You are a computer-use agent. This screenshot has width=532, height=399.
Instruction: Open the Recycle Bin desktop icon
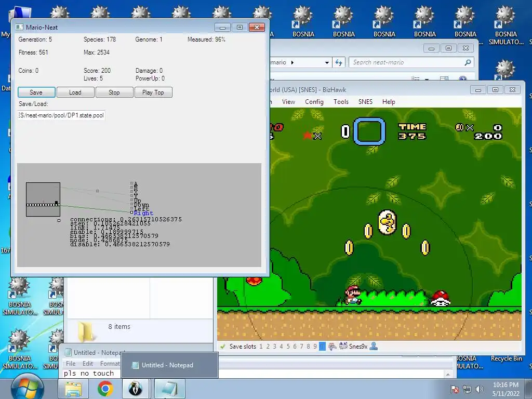506,358
